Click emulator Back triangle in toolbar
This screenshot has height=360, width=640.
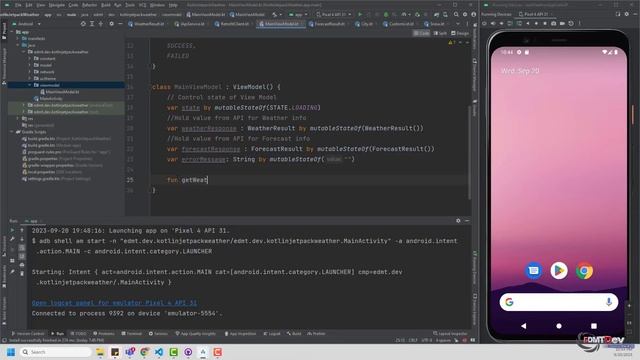coord(528,24)
